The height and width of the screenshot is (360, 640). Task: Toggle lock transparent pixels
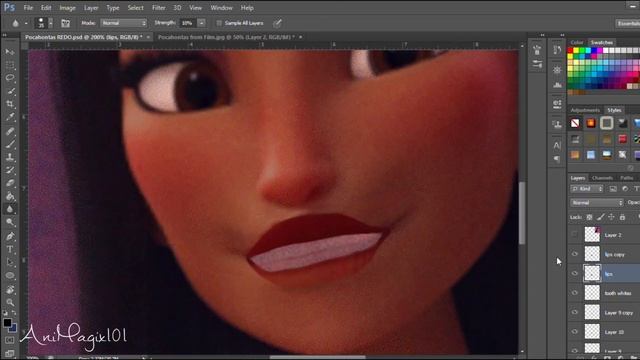click(x=589, y=217)
